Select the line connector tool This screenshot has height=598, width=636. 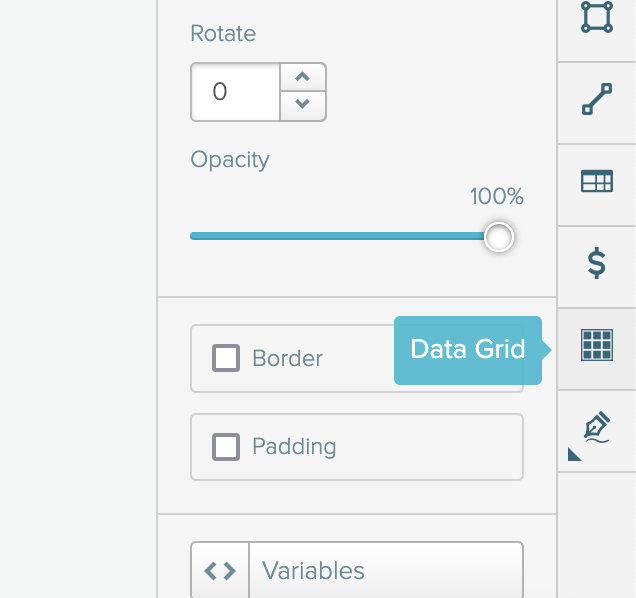[597, 100]
